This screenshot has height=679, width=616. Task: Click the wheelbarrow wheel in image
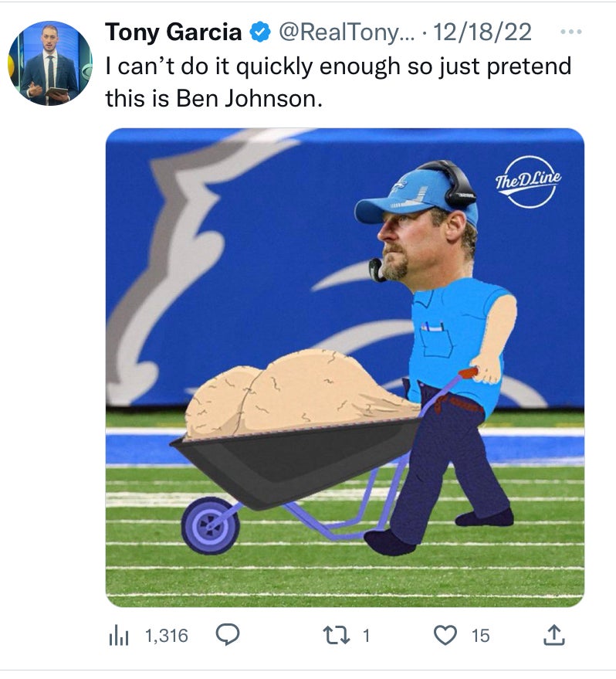coord(210,525)
